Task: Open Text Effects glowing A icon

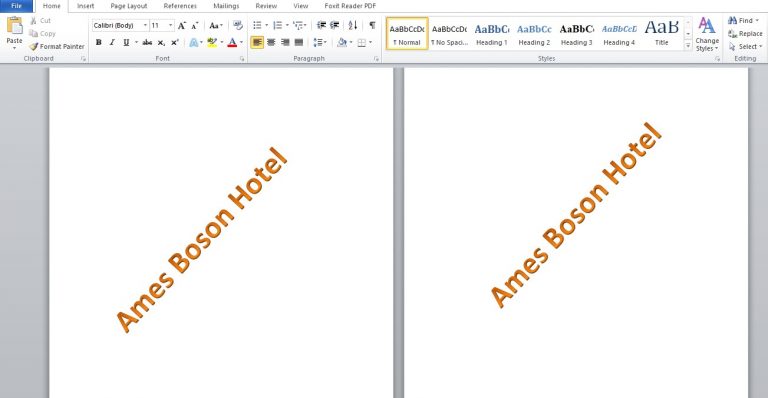Action: [x=194, y=43]
